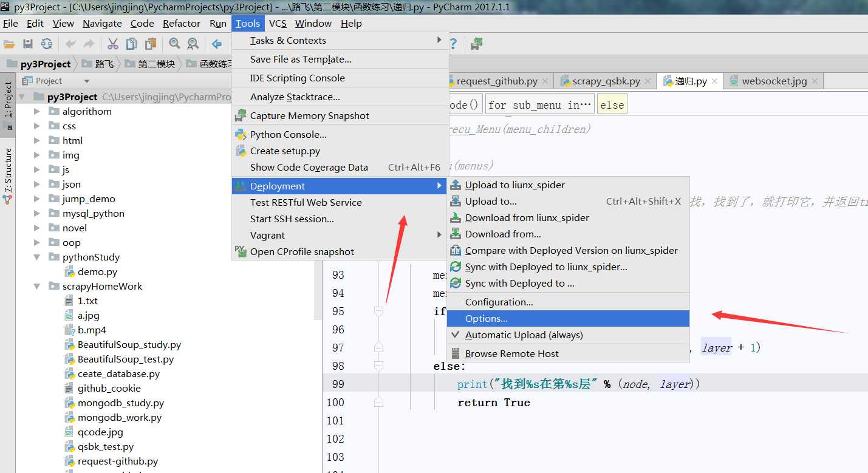The height and width of the screenshot is (473, 868).
Task: Click the Capture Memory Snapshot icon
Action: (x=241, y=115)
